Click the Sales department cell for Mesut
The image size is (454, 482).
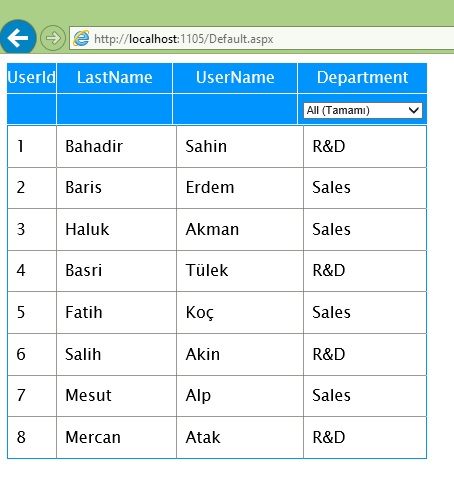click(365, 396)
